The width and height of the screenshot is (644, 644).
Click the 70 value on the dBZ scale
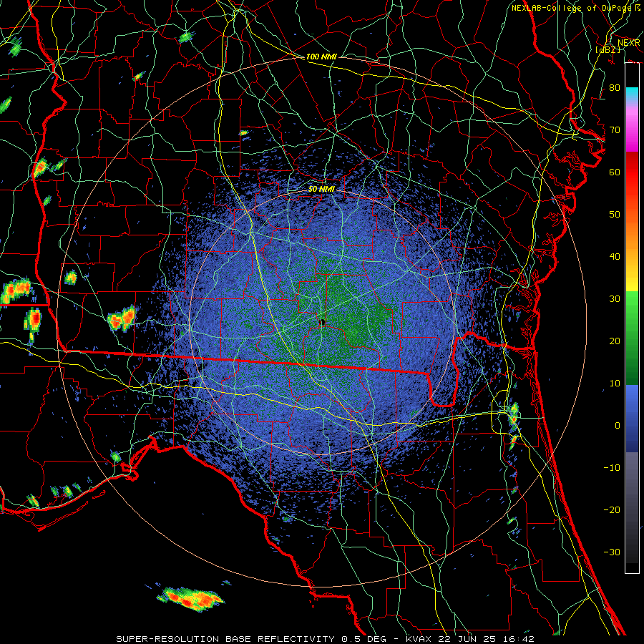(615, 130)
